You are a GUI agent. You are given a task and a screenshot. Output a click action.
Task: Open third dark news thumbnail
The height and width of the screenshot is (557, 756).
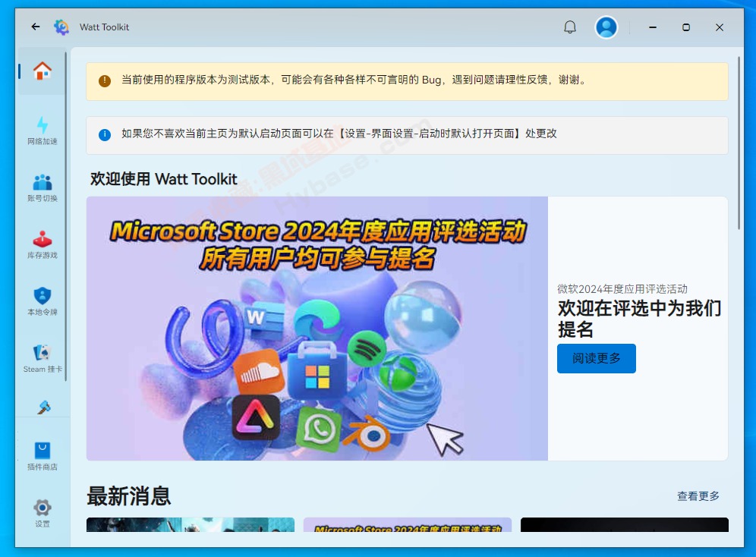(x=625, y=524)
